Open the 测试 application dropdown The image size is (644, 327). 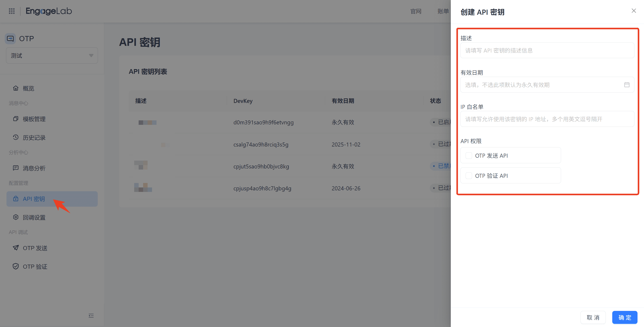(x=52, y=55)
